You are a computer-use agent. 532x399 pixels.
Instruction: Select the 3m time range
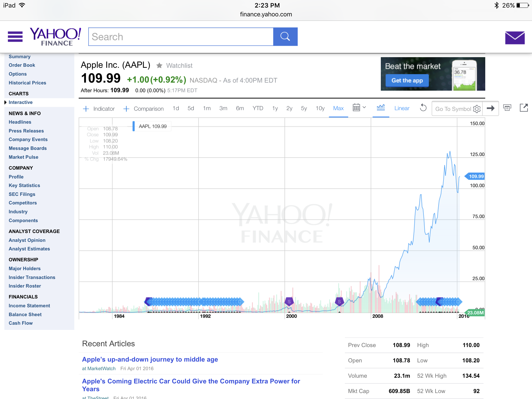point(223,108)
